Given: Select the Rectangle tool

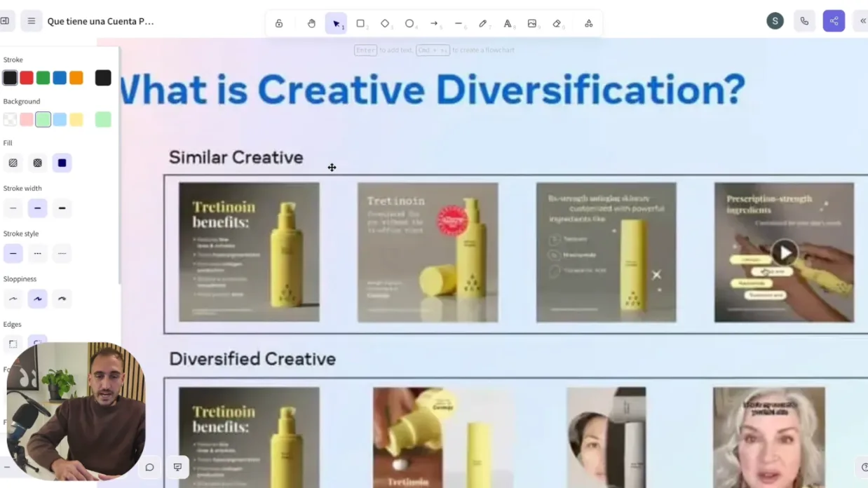Looking at the screenshot, I should (360, 23).
